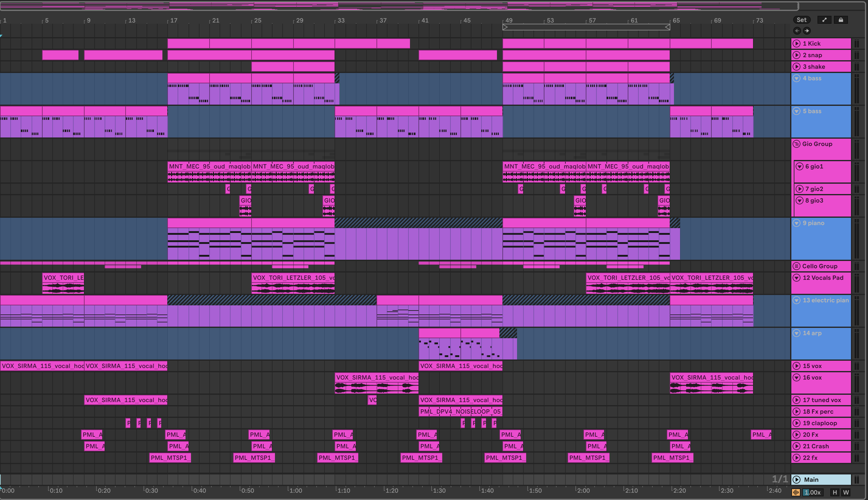Unfold the 1 Kick track
Viewport: 868px width, 500px height.
(797, 43)
